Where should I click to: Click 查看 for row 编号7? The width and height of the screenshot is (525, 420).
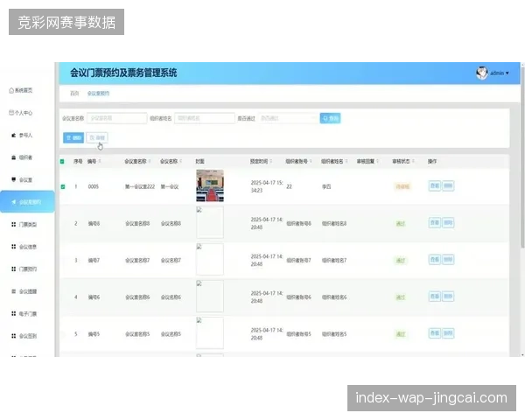point(435,260)
